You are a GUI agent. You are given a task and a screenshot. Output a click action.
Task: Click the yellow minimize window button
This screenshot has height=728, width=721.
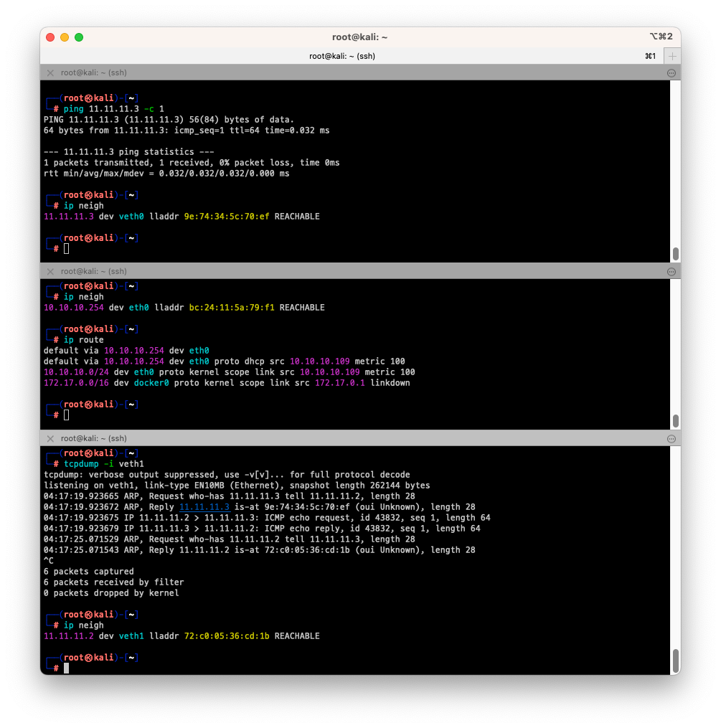(x=65, y=37)
